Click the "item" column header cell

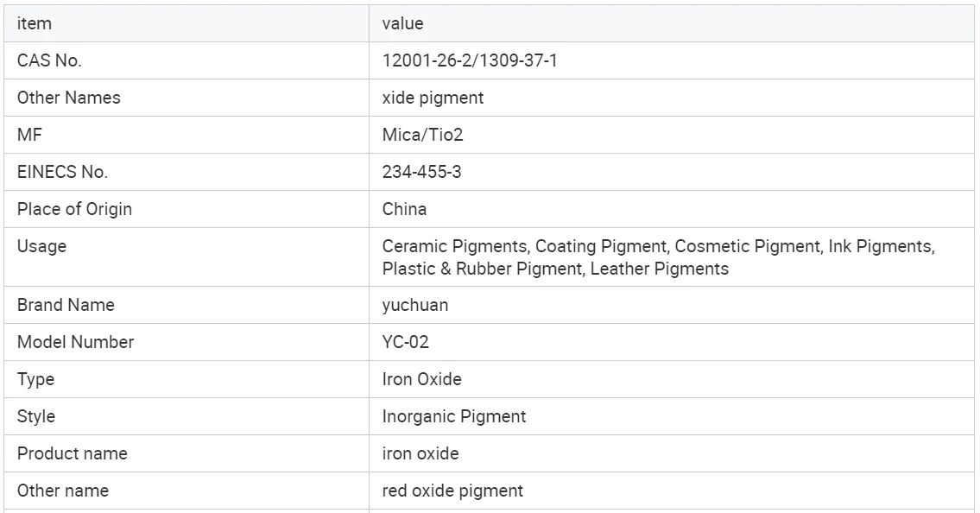[x=35, y=23]
